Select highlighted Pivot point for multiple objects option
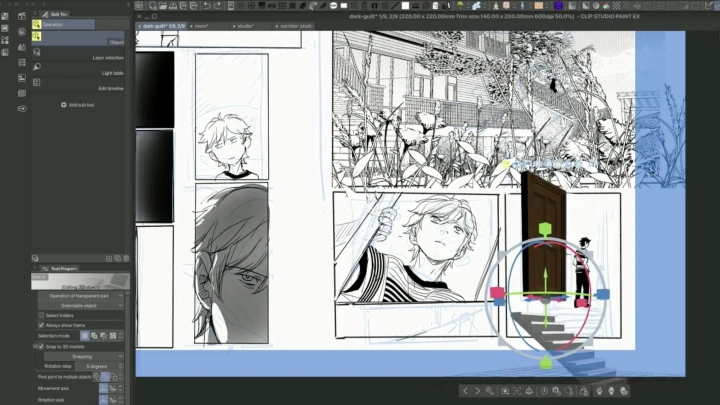Screen dimensions: 720x405 [x=105, y=377]
